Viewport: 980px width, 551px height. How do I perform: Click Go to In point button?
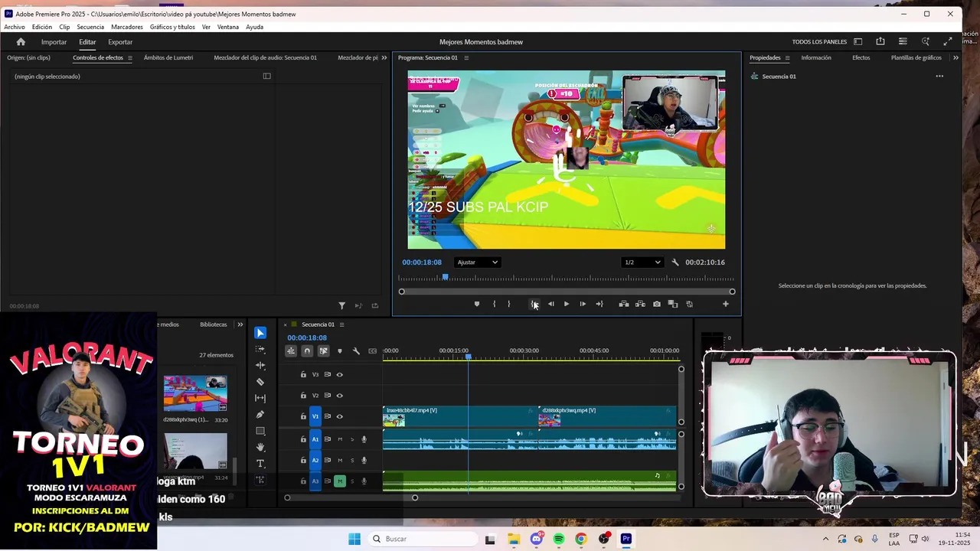[x=534, y=304]
